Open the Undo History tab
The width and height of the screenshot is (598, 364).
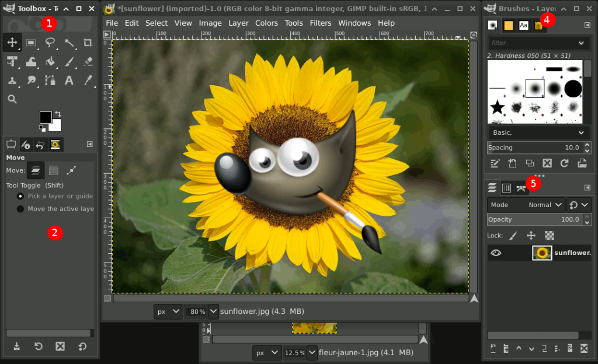pyautogui.click(x=40, y=144)
